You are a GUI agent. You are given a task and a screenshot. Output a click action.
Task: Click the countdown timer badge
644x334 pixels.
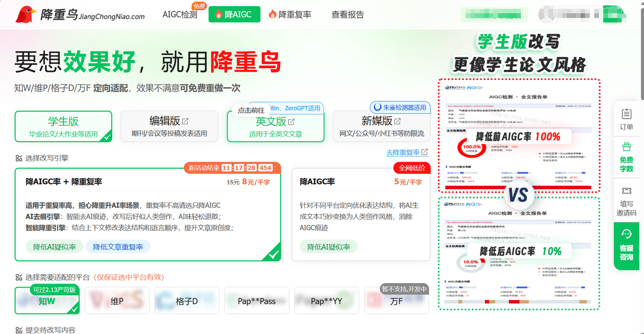tap(232, 168)
